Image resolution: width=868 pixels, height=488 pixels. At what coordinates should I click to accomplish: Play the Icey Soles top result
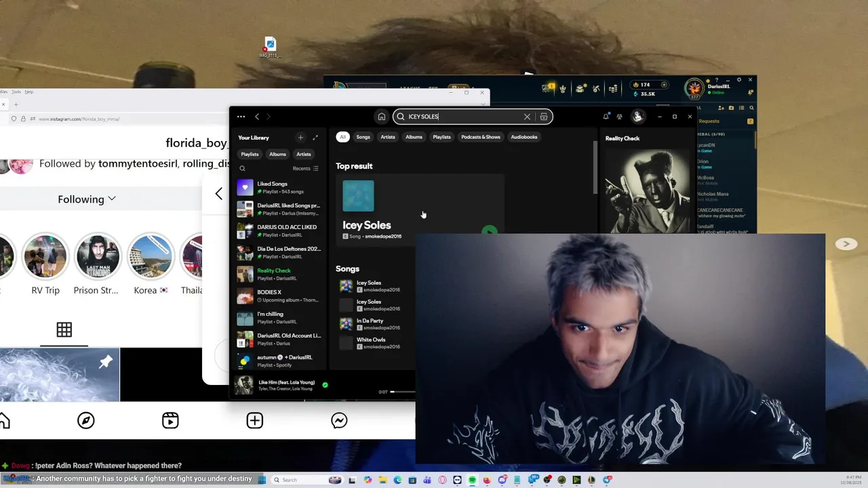(x=489, y=231)
